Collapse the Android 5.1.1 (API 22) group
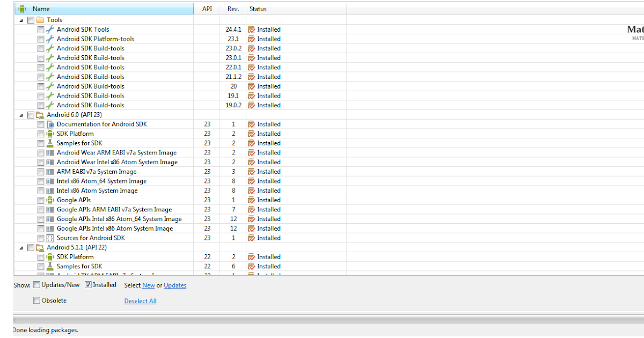644x338 pixels. point(22,248)
